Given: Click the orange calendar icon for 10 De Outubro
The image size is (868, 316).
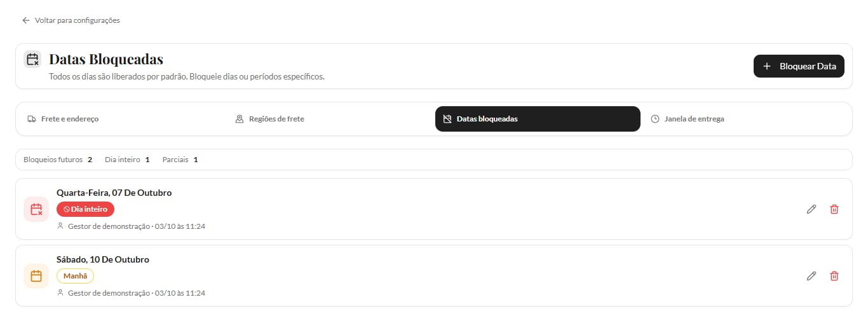Looking at the screenshot, I should (x=36, y=276).
